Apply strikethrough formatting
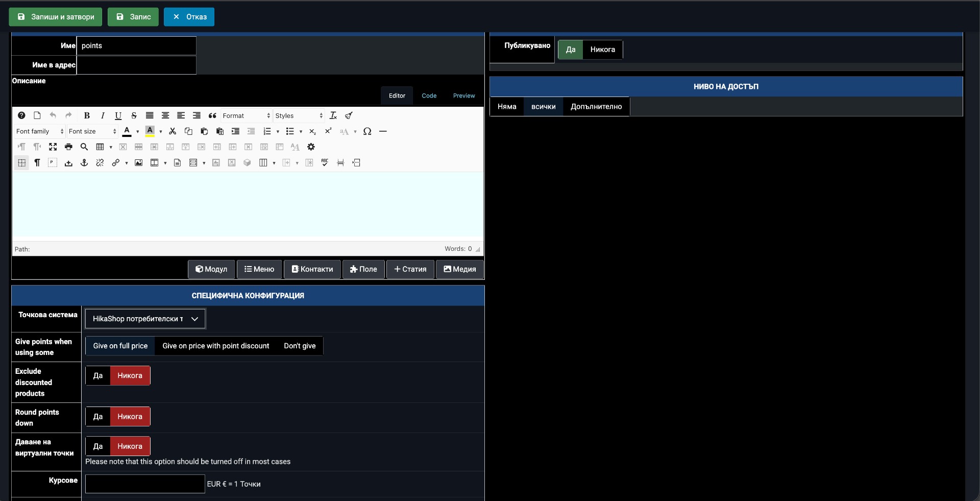Image resolution: width=980 pixels, height=501 pixels. pos(134,115)
